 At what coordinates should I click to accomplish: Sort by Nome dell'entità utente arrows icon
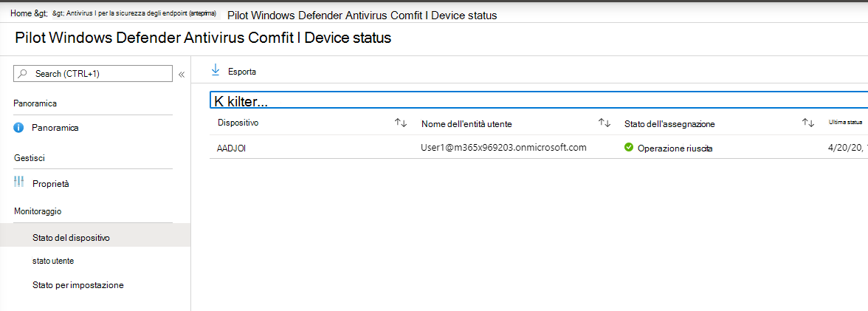click(604, 123)
